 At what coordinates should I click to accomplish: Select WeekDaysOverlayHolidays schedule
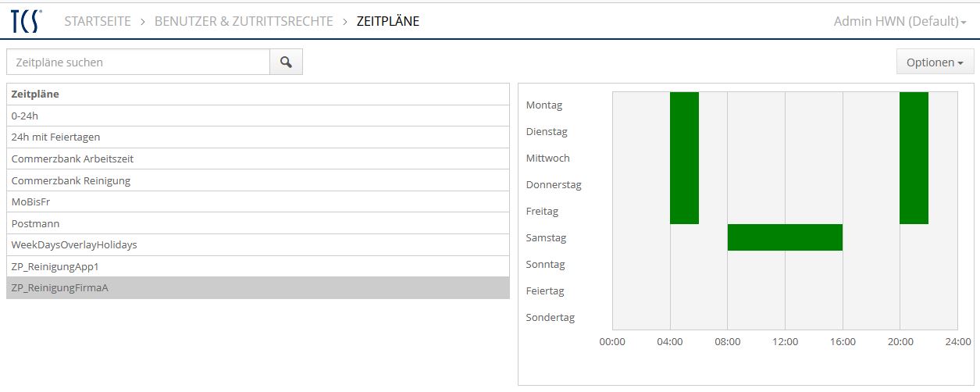74,244
